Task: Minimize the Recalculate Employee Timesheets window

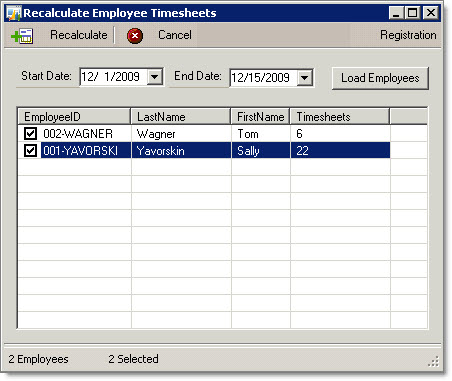Action: click(396, 13)
